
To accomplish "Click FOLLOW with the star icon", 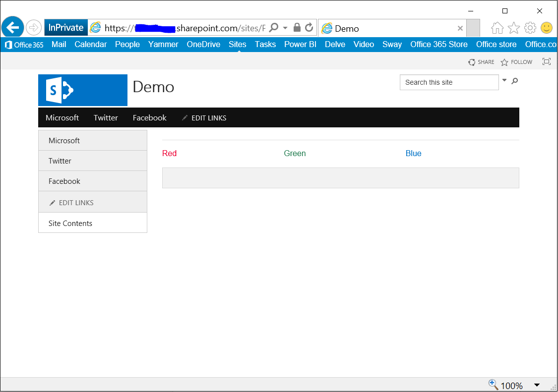I will [516, 62].
